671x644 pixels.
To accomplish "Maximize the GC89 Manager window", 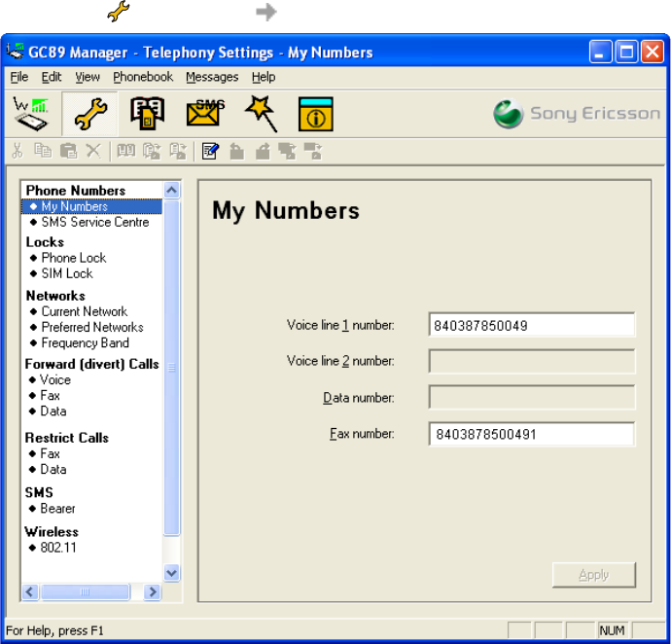I will (x=626, y=53).
